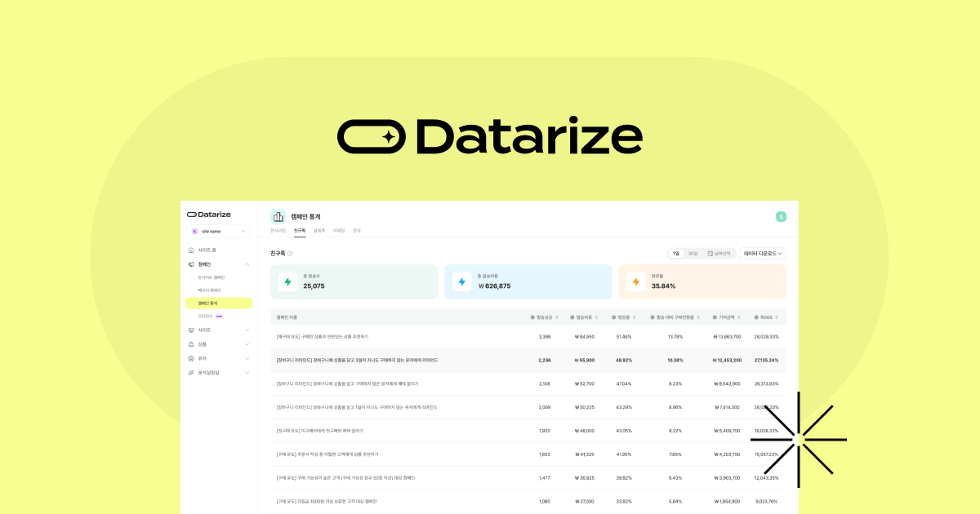Image resolution: width=980 pixels, height=514 pixels.
Task: Click the 날짜선택 date picker button
Action: coord(720,254)
